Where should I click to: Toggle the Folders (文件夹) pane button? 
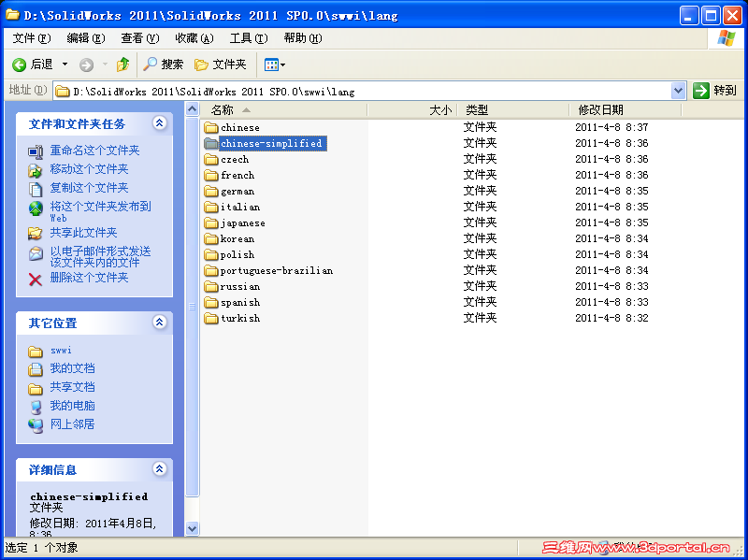(x=221, y=65)
